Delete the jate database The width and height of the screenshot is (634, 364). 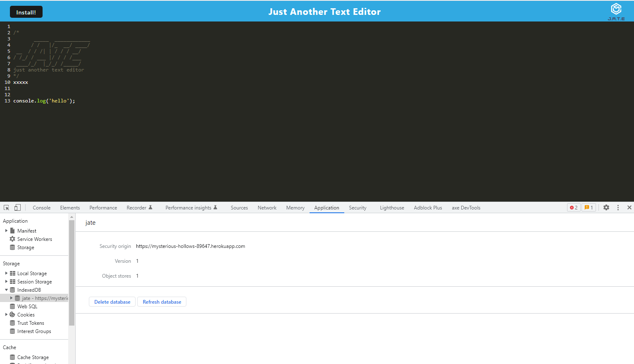coord(112,302)
